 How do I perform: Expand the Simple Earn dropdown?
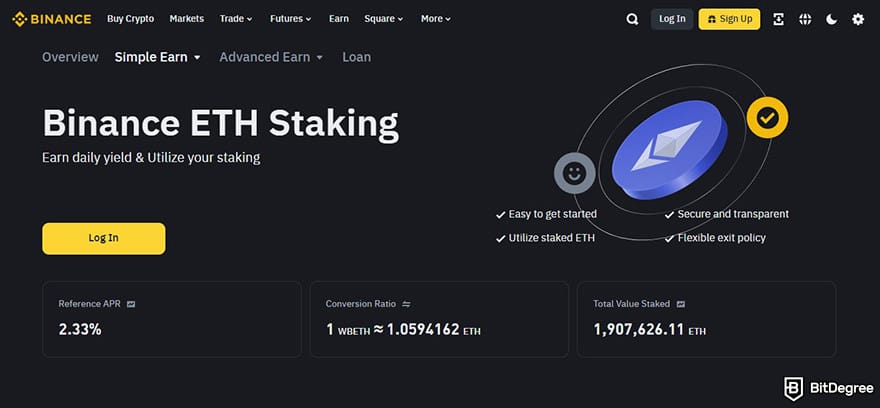(x=158, y=57)
